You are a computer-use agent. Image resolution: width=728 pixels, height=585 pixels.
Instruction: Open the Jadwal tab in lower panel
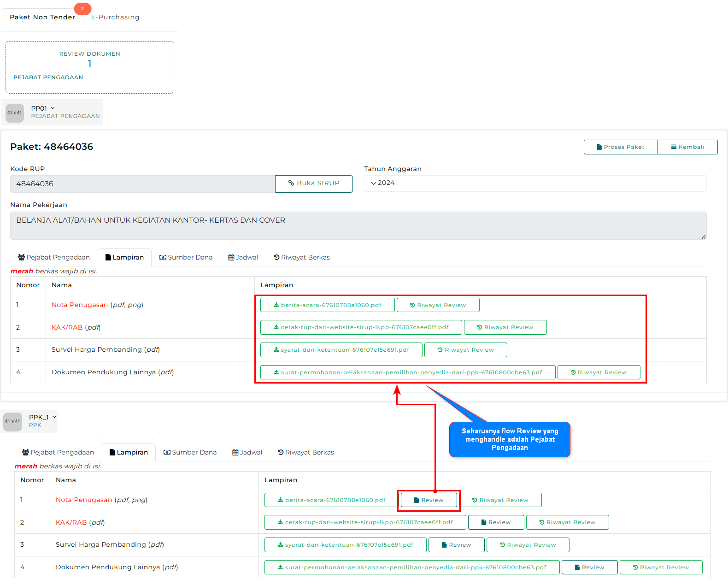(247, 452)
